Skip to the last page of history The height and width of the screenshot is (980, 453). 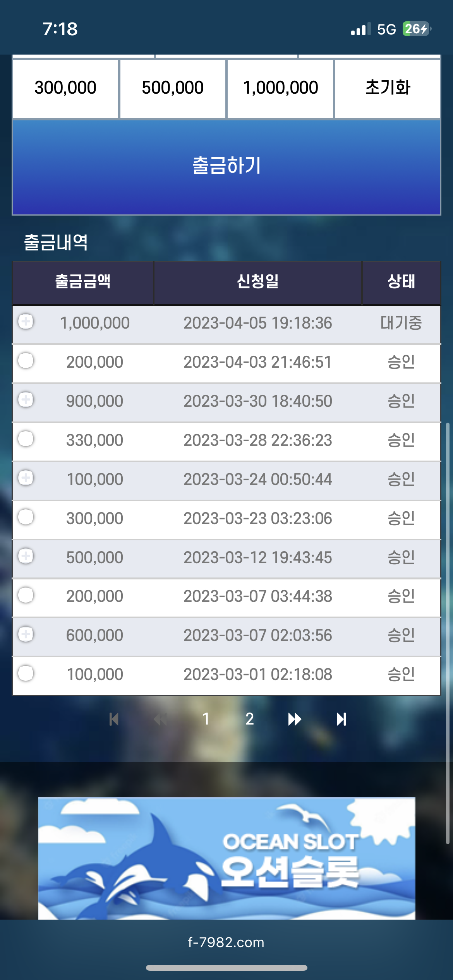point(341,720)
